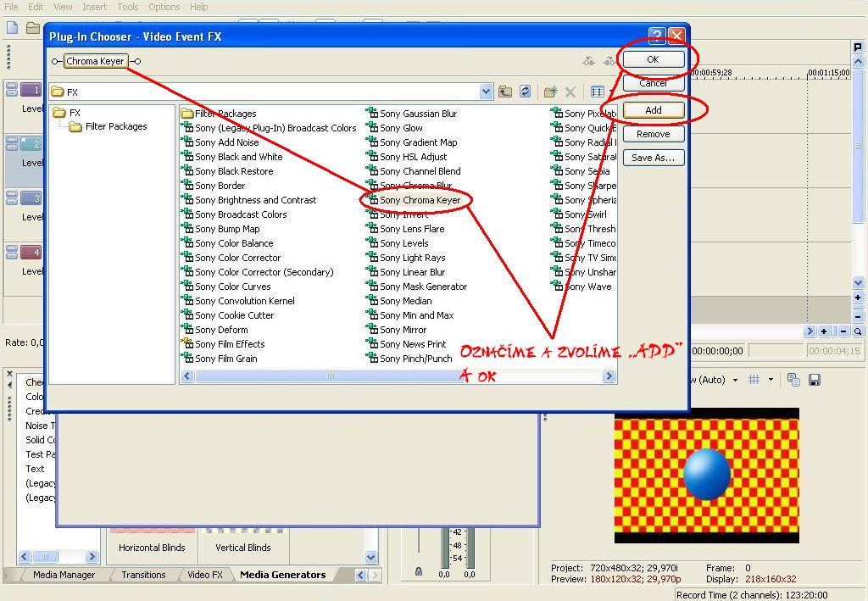This screenshot has width=868, height=601.
Task: Open the Insert menu
Action: (x=95, y=7)
